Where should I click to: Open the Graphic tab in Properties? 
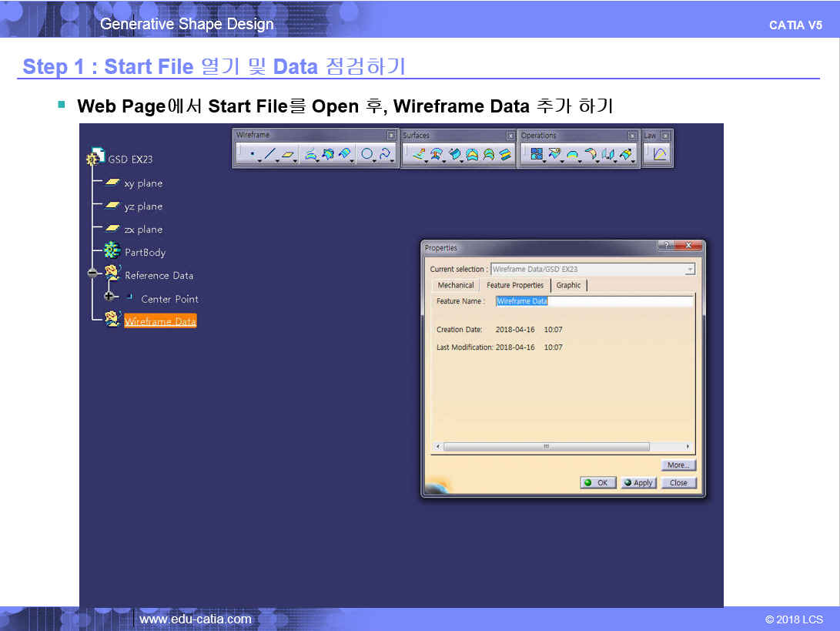[x=568, y=285]
